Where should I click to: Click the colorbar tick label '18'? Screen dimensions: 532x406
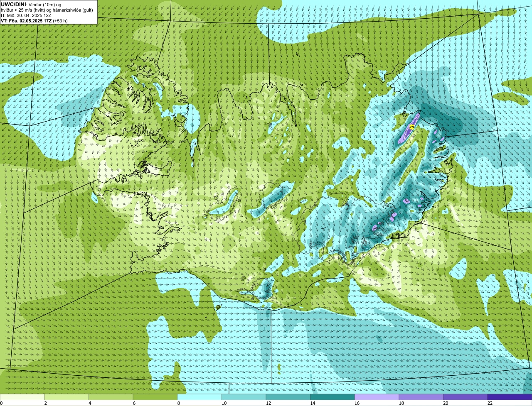tap(401, 403)
